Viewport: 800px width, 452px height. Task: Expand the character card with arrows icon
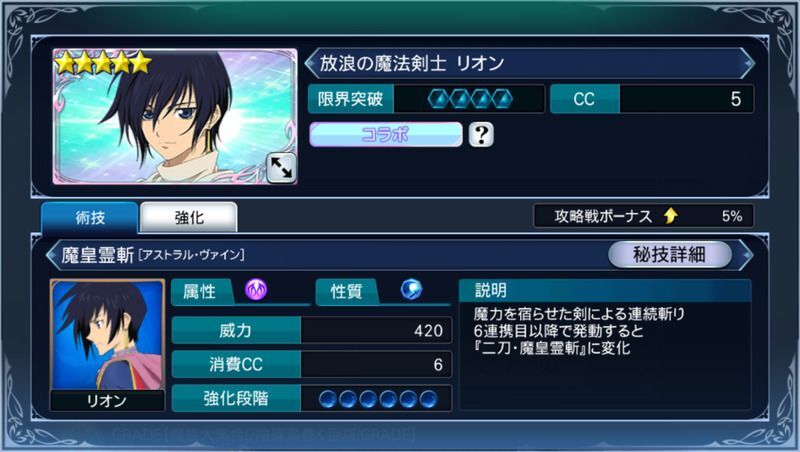point(281,167)
